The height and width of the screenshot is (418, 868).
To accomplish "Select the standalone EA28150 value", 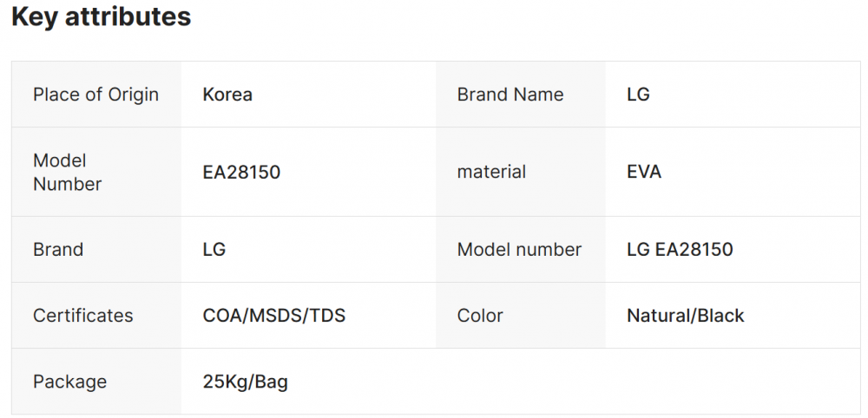I will click(x=241, y=172).
